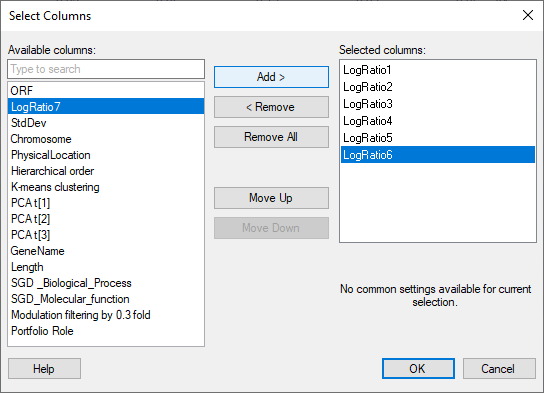The width and height of the screenshot is (544, 393).
Task: Select K-means clustering column
Action: 106,187
